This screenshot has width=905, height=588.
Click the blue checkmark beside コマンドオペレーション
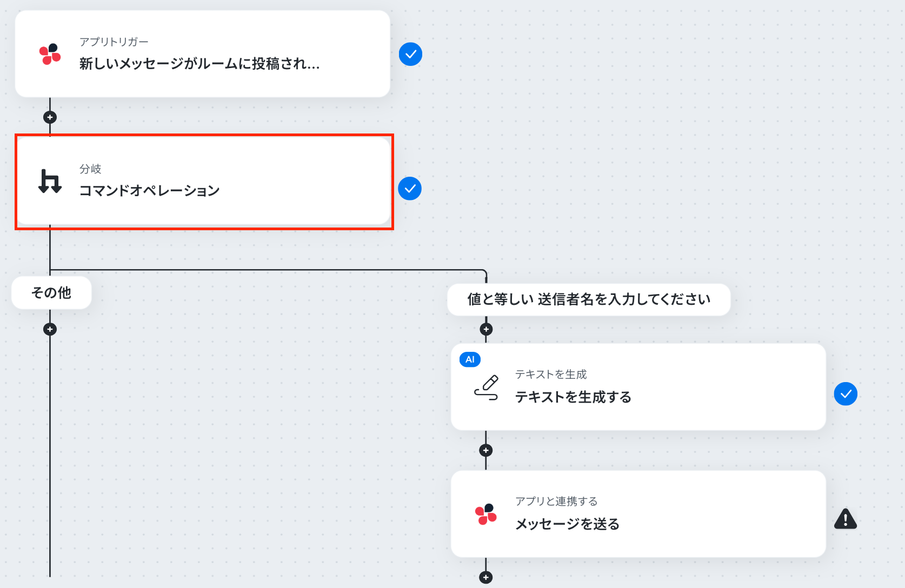click(410, 189)
